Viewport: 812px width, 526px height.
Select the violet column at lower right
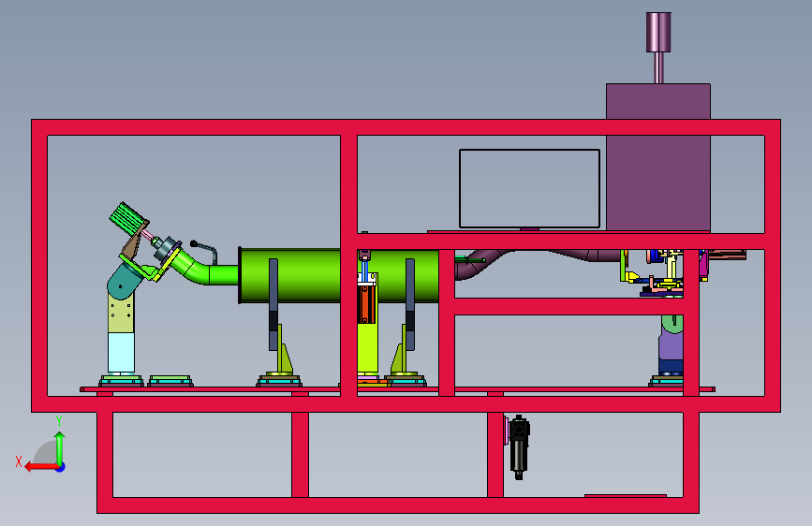(x=671, y=344)
